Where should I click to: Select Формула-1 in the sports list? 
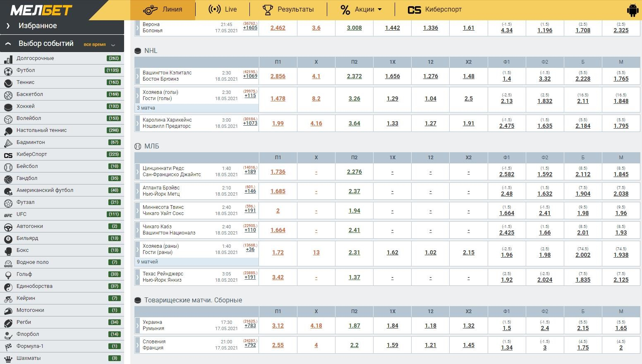click(62, 347)
